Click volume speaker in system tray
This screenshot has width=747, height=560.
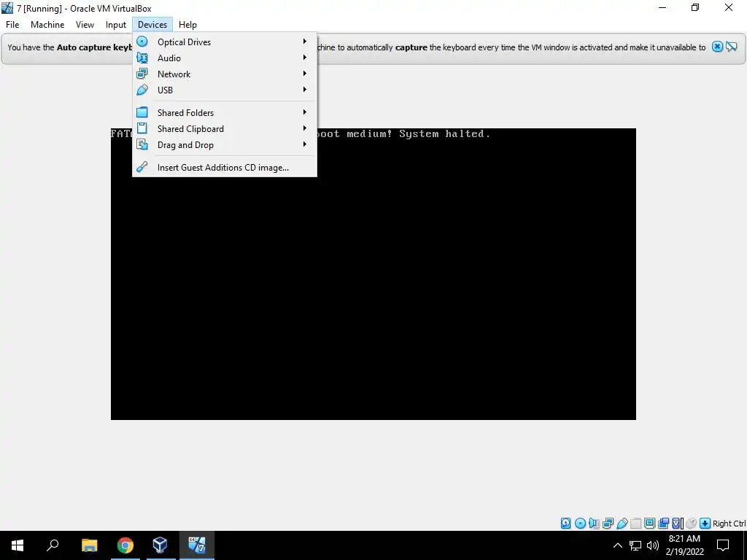pyautogui.click(x=653, y=545)
